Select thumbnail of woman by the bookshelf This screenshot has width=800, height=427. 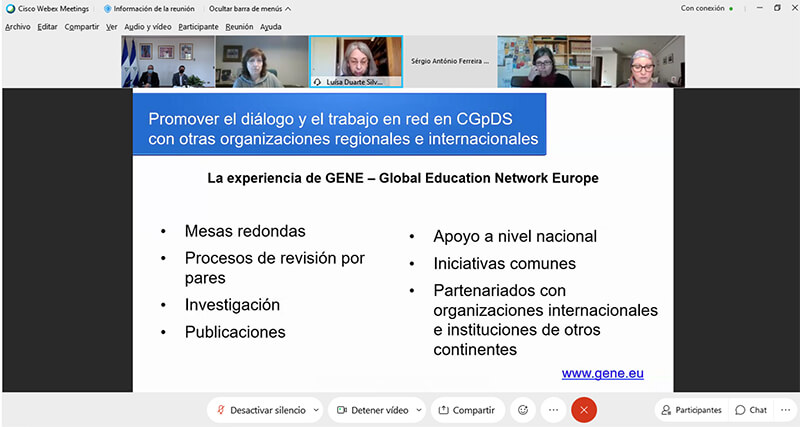click(x=544, y=62)
